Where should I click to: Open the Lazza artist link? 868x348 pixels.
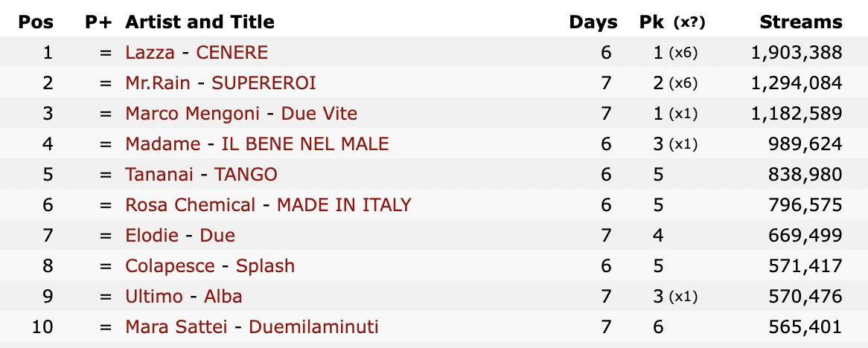(x=150, y=53)
